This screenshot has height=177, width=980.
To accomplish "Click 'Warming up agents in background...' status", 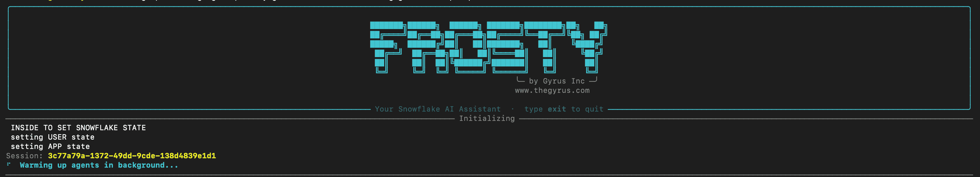I will [x=99, y=165].
